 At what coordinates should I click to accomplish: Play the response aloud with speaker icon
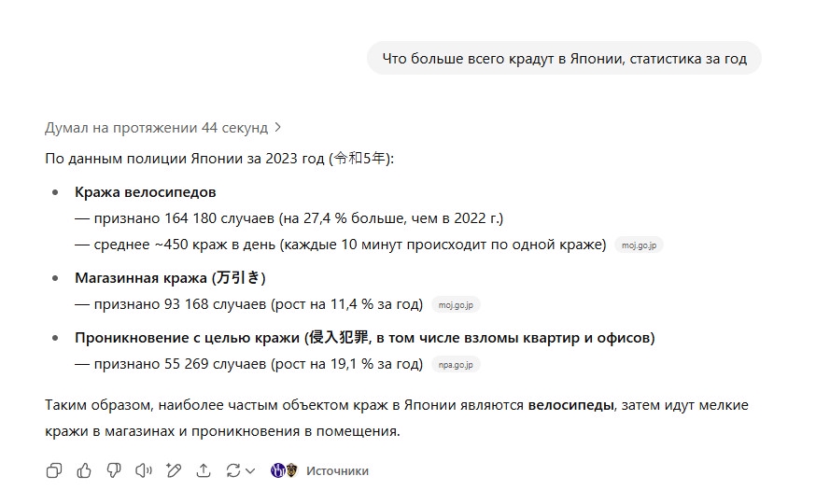(x=144, y=470)
